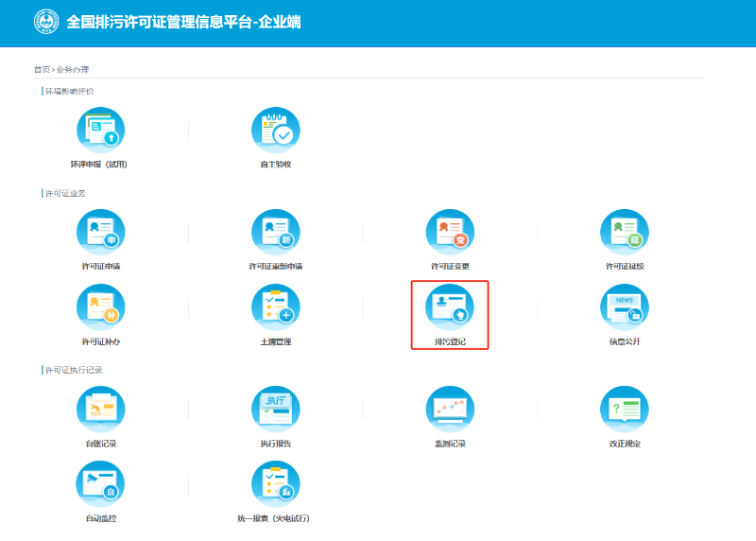Select the 改正规定 icon

click(624, 410)
